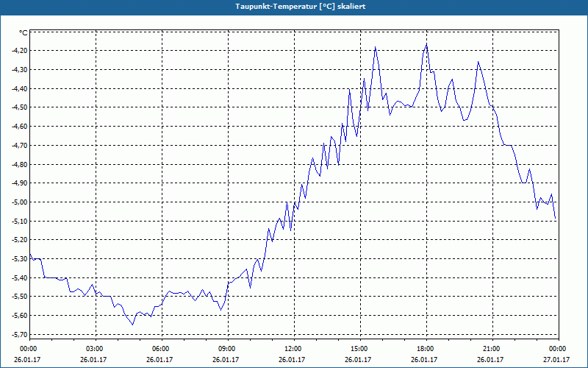This screenshot has width=588, height=368.
Task: Click the chart title 'Taupunkt-Temperatur [°C] skaliert'
Action: 300,7
